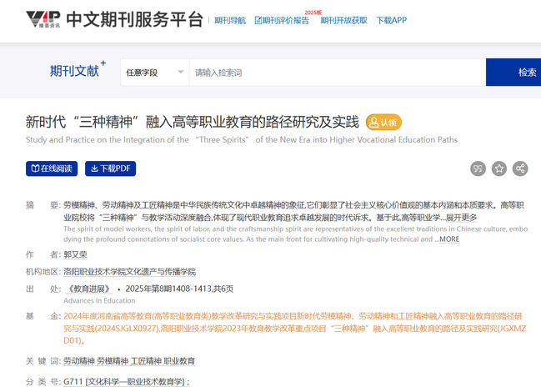This screenshot has width=541, height=392.
Task: Open 期刊评价报告 menu item
Action: (282, 20)
